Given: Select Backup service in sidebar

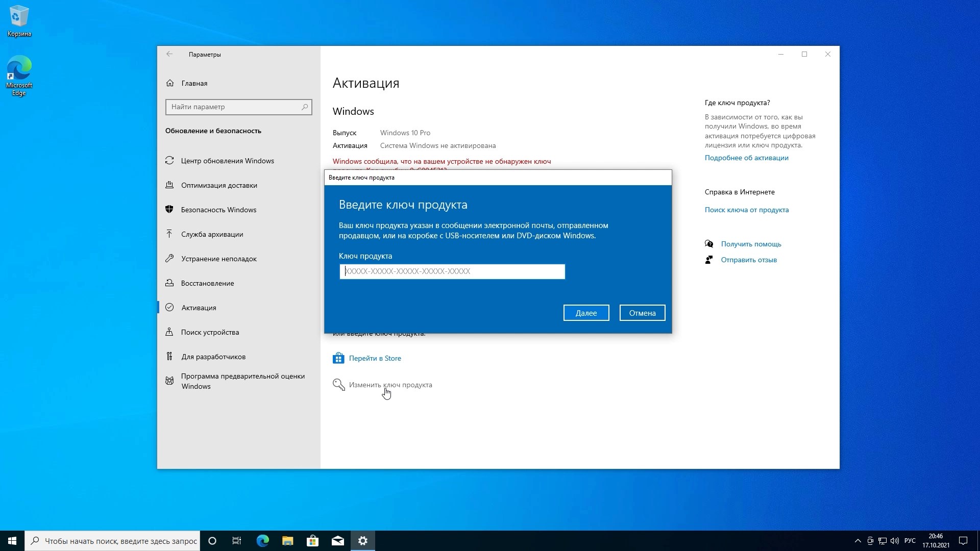Looking at the screenshot, I should tap(212, 234).
